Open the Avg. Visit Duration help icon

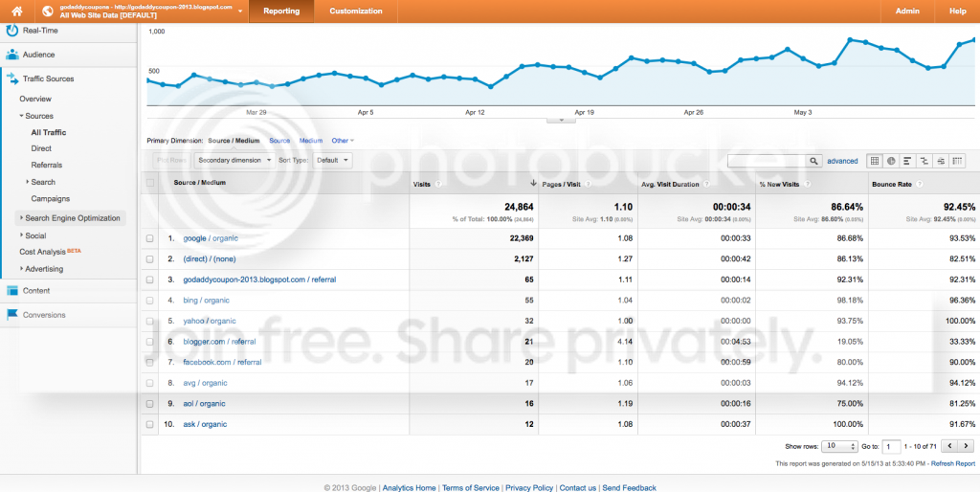point(705,185)
